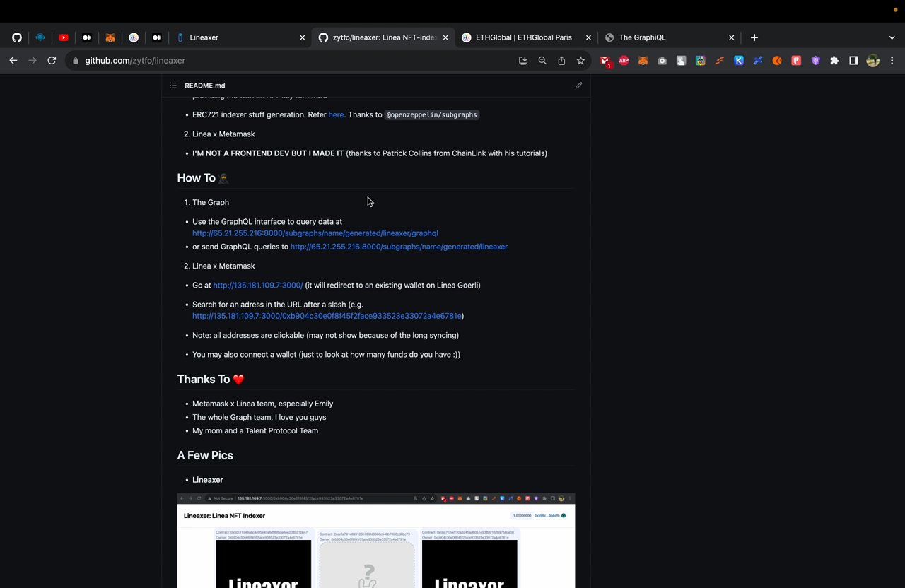Open the blue K extension
Image resolution: width=905 pixels, height=588 pixels.
pos(739,61)
